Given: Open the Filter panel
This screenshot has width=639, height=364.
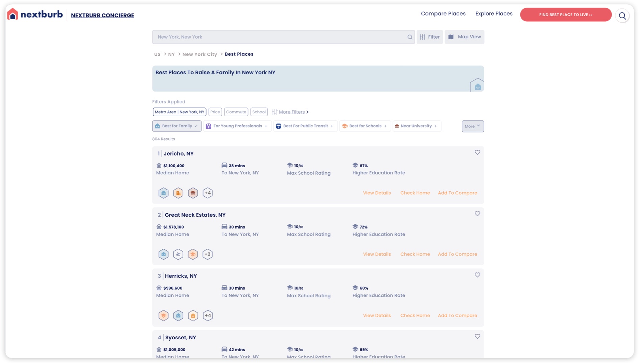Looking at the screenshot, I should point(430,37).
